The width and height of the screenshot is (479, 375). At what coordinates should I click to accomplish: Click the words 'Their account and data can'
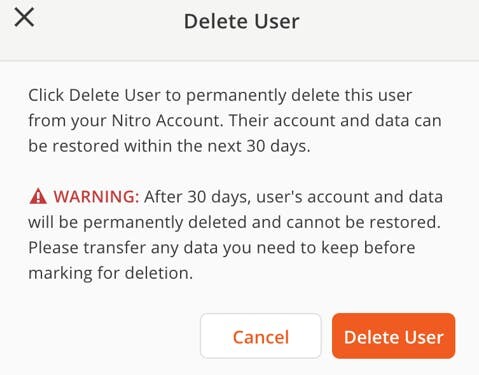pos(335,120)
